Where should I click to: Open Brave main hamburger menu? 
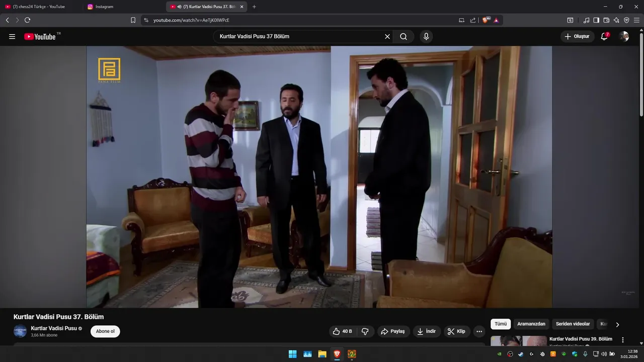click(x=636, y=20)
